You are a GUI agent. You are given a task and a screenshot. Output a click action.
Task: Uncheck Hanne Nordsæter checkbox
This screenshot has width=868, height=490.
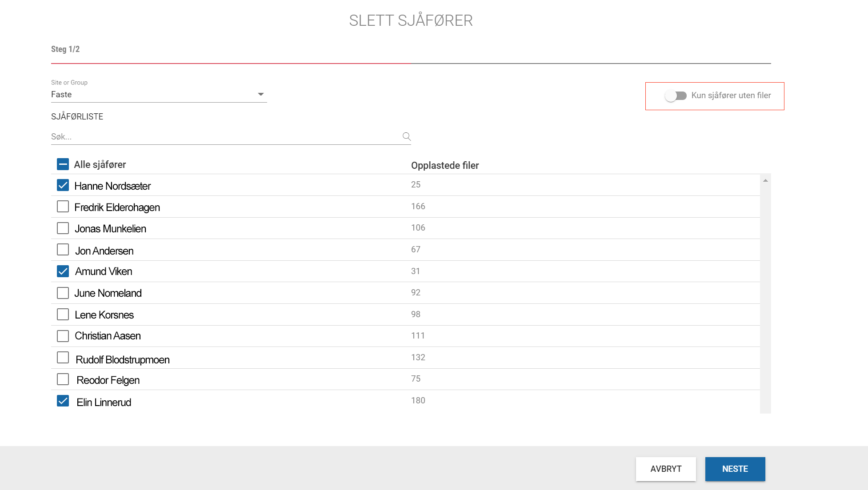pyautogui.click(x=63, y=185)
